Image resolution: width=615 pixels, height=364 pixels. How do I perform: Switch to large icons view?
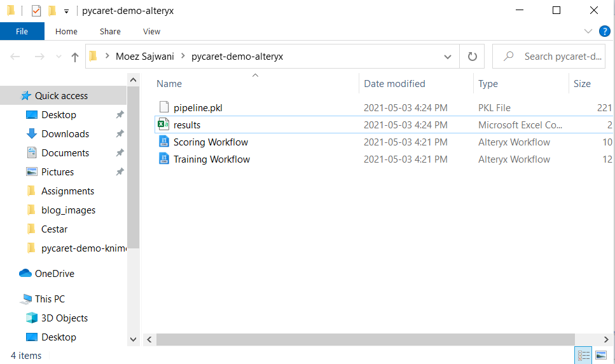click(601, 355)
